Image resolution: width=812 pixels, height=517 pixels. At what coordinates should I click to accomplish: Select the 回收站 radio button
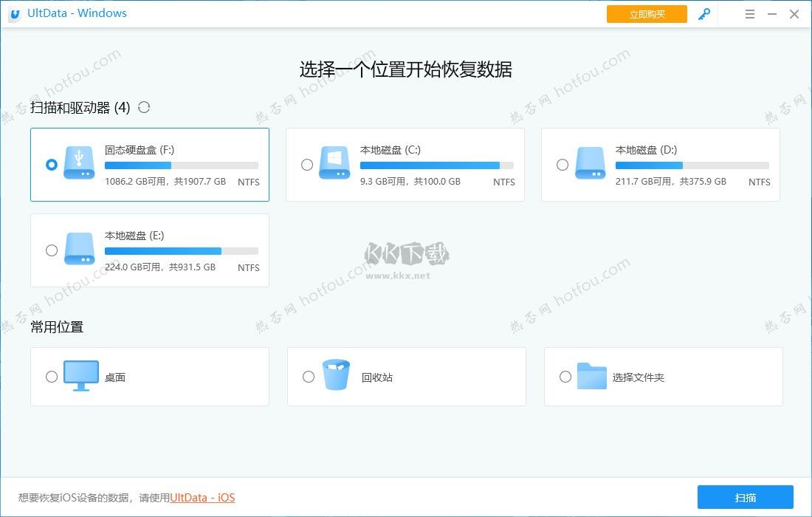coord(309,377)
